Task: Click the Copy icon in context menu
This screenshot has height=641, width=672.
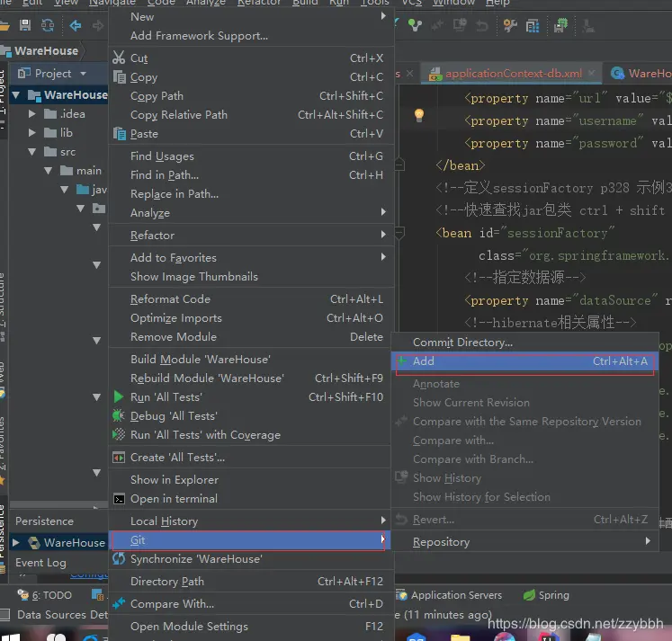Action: tap(119, 77)
